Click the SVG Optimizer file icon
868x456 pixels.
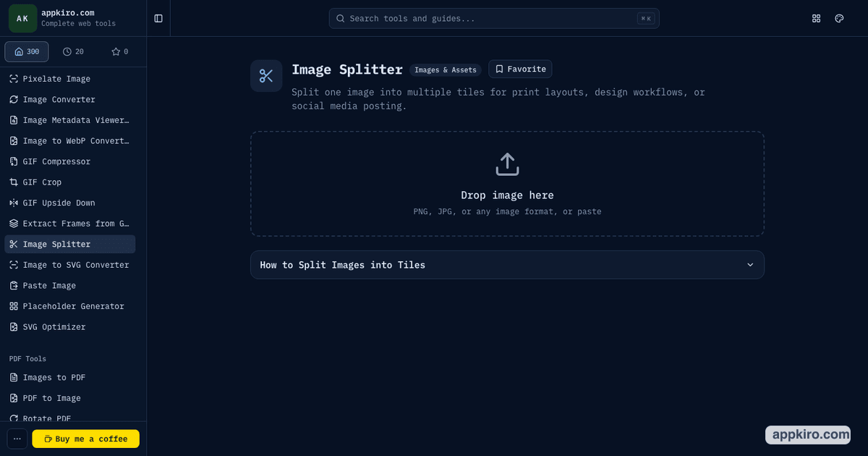coord(13,327)
